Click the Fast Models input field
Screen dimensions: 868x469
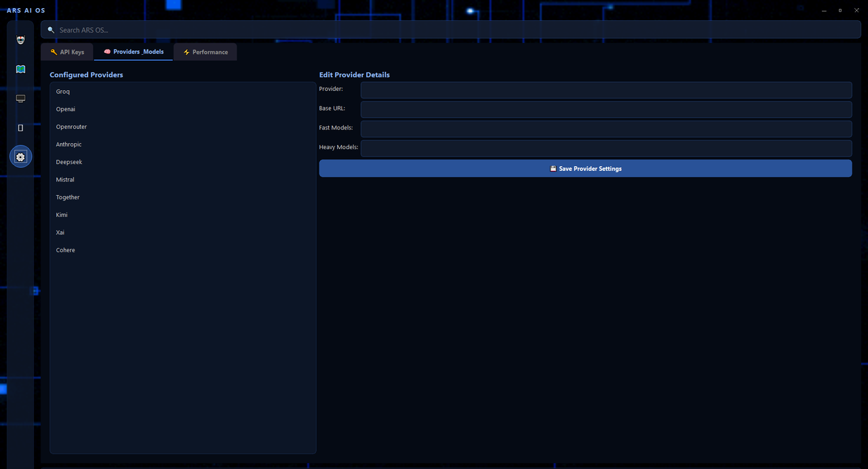(x=606, y=129)
